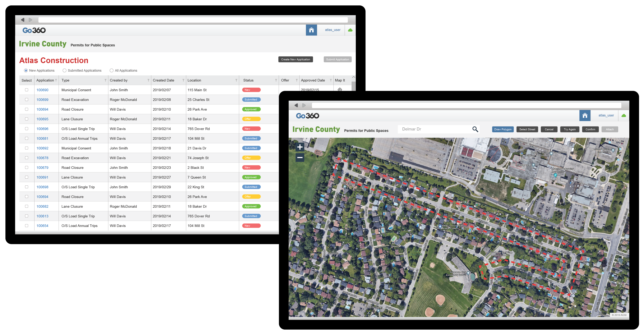The width and height of the screenshot is (644, 335).
Task: Open the Created by column filter dropdown
Action: 148,80
